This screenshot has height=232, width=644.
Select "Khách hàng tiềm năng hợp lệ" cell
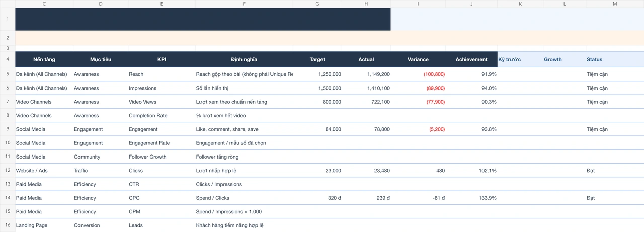pos(244,225)
